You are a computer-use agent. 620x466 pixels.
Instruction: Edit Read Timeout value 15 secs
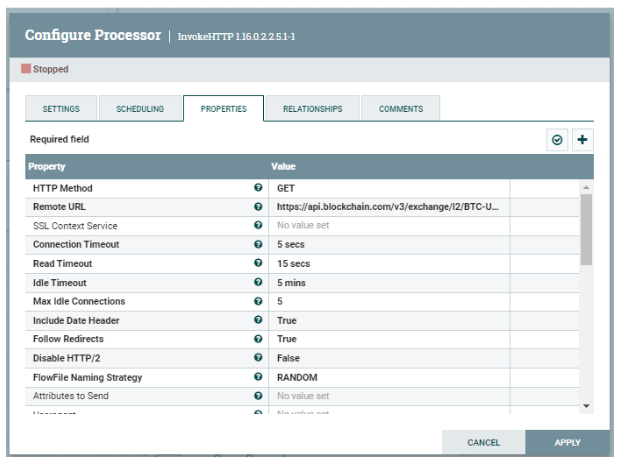389,263
